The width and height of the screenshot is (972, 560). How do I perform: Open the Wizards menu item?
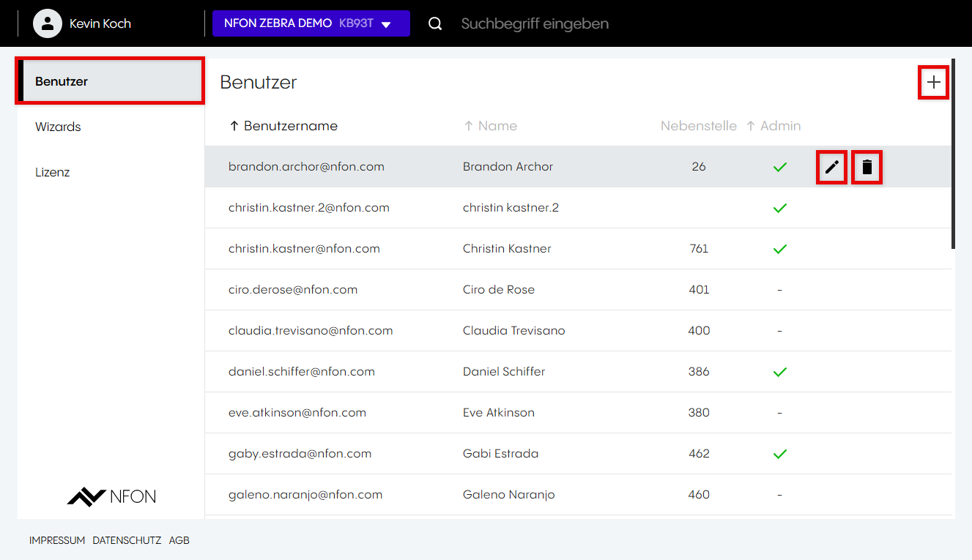point(58,127)
